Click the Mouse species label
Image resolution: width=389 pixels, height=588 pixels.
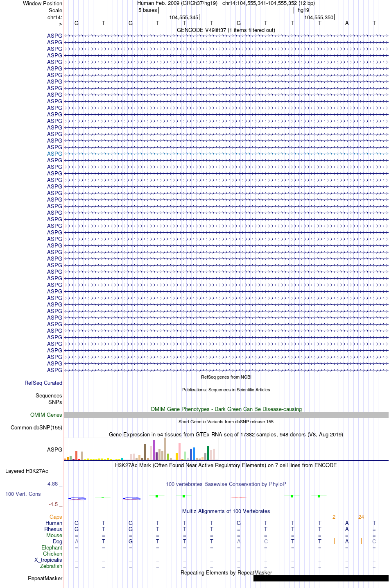54,535
